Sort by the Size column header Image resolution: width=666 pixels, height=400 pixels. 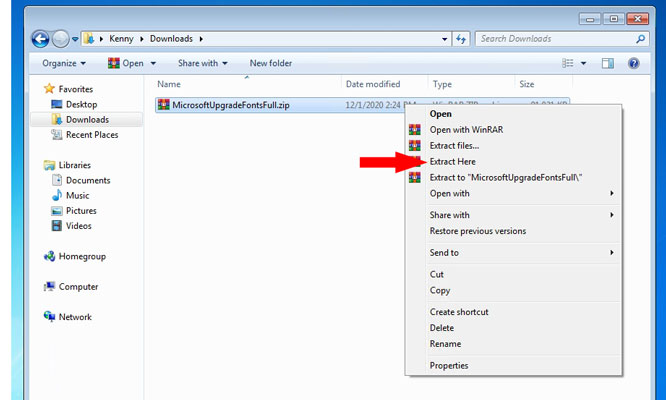[543, 84]
